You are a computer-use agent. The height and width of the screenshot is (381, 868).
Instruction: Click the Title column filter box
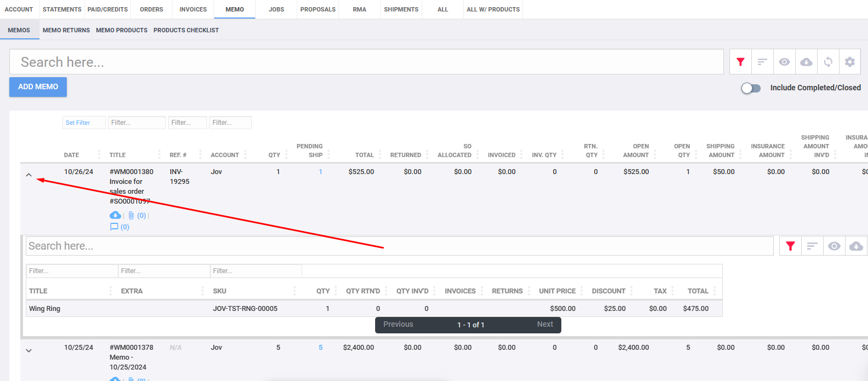[x=137, y=123]
